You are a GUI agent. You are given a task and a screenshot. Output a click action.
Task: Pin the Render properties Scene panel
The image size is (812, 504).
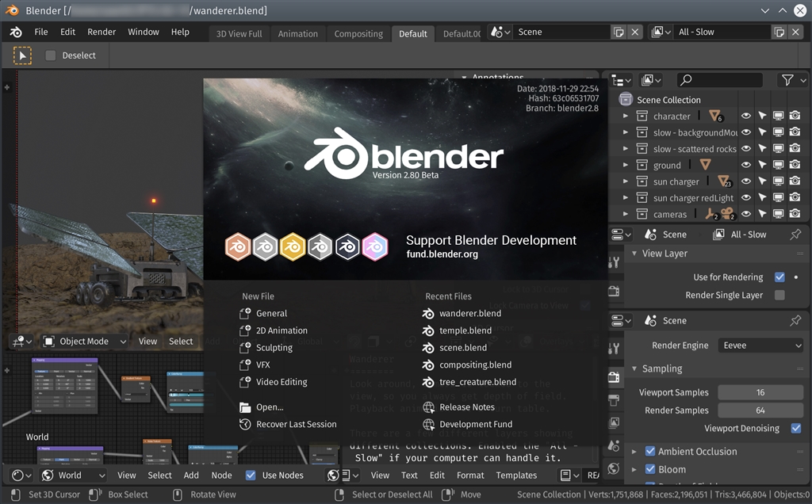click(795, 321)
